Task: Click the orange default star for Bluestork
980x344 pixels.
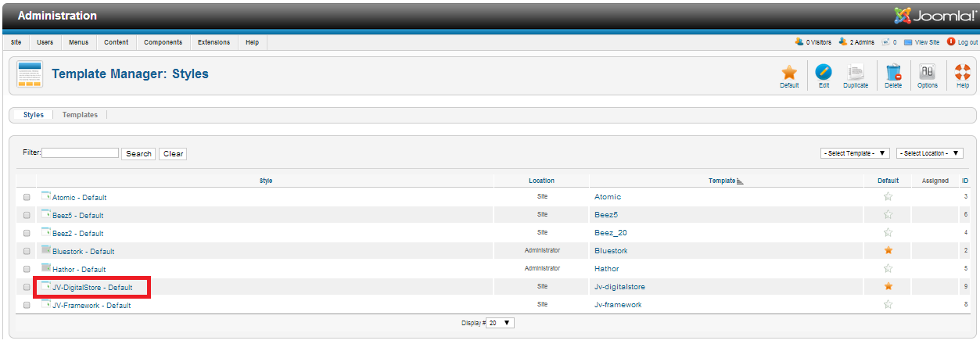Action: pyautogui.click(x=888, y=251)
